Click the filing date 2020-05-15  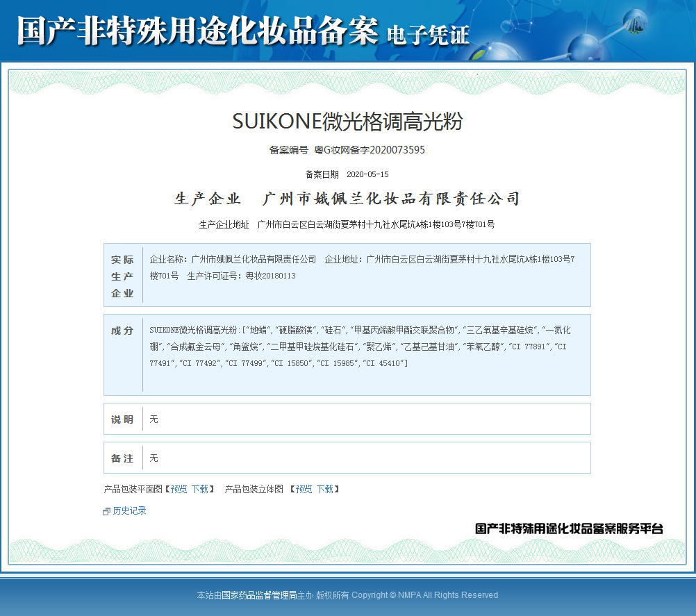367,174
